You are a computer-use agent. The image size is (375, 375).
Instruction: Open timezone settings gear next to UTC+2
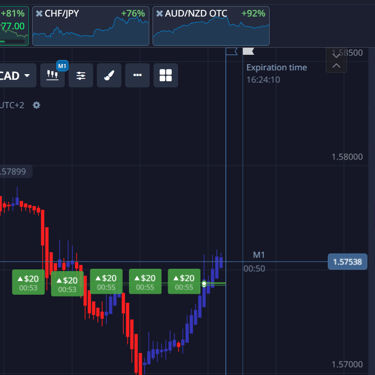pos(36,105)
